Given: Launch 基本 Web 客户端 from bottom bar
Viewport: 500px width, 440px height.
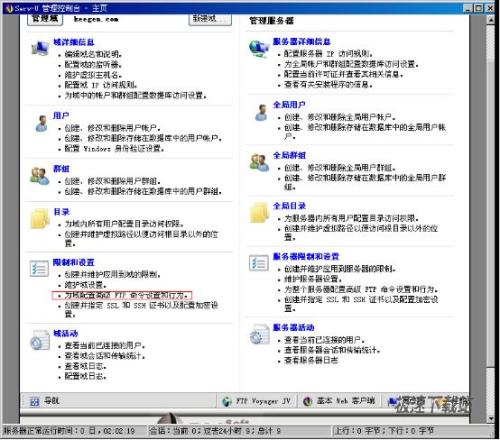Looking at the screenshot, I should pos(340,401).
